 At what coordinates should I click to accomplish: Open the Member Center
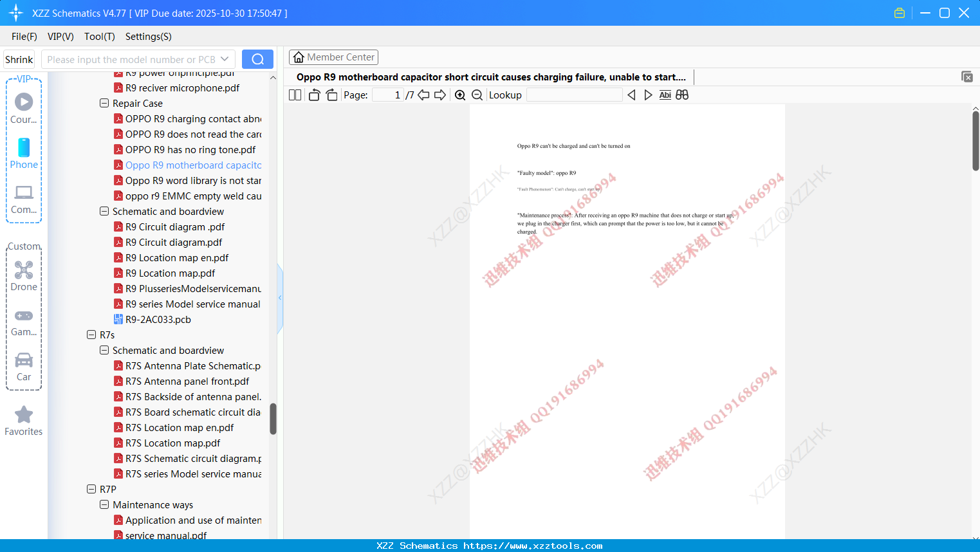pyautogui.click(x=333, y=57)
